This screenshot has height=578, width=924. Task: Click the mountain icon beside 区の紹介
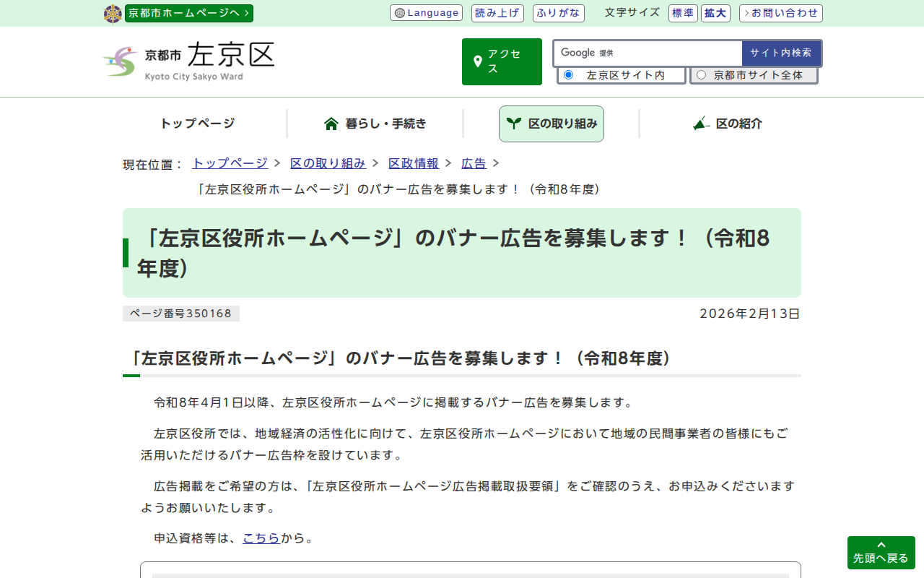(x=700, y=124)
